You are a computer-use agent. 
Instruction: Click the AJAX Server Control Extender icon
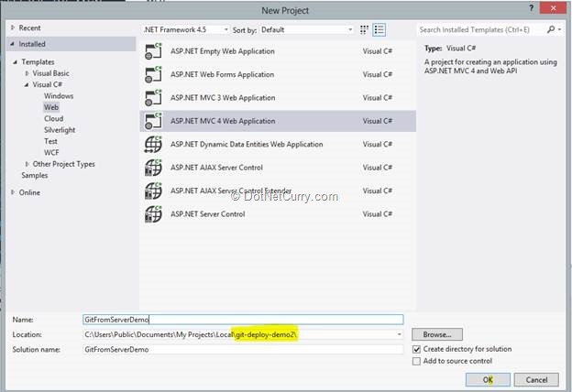[x=153, y=191]
